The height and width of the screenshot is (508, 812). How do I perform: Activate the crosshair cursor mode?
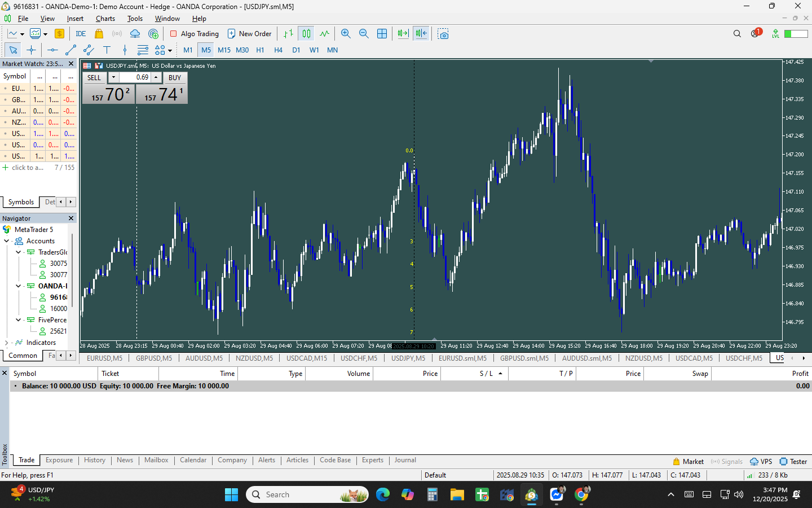coord(31,50)
